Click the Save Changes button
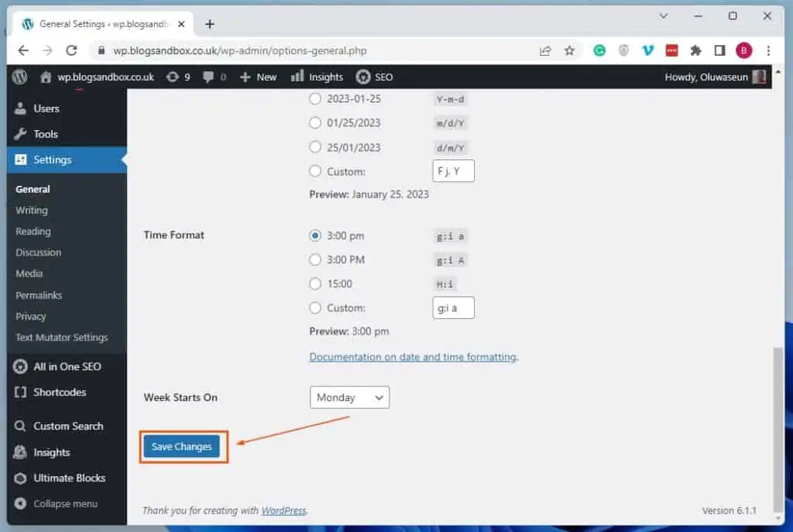793x532 pixels. [x=182, y=447]
